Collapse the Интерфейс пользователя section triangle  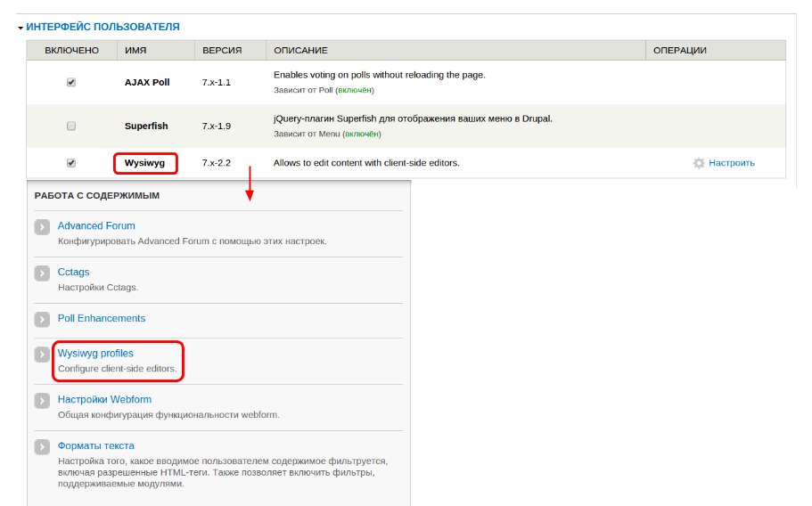tap(21, 28)
